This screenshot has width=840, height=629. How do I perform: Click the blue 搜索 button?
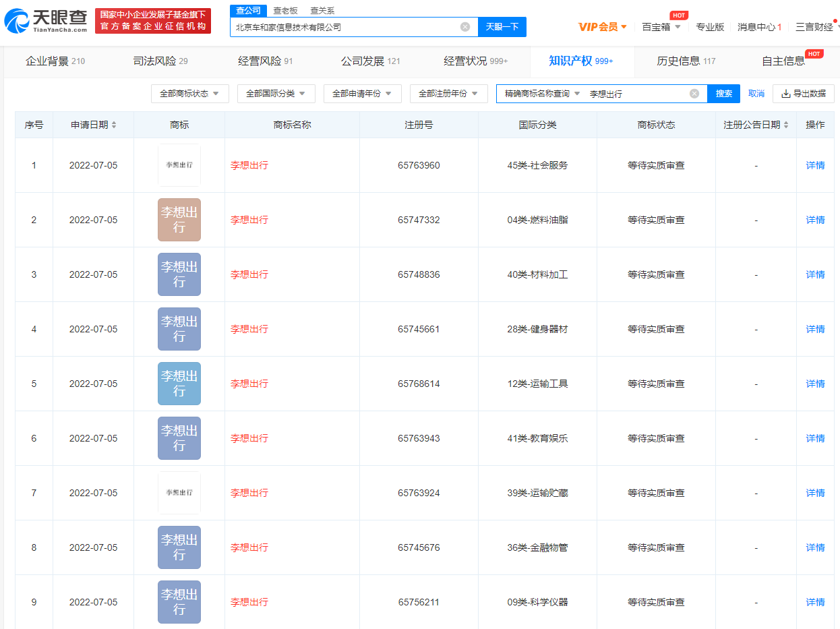[x=724, y=94]
